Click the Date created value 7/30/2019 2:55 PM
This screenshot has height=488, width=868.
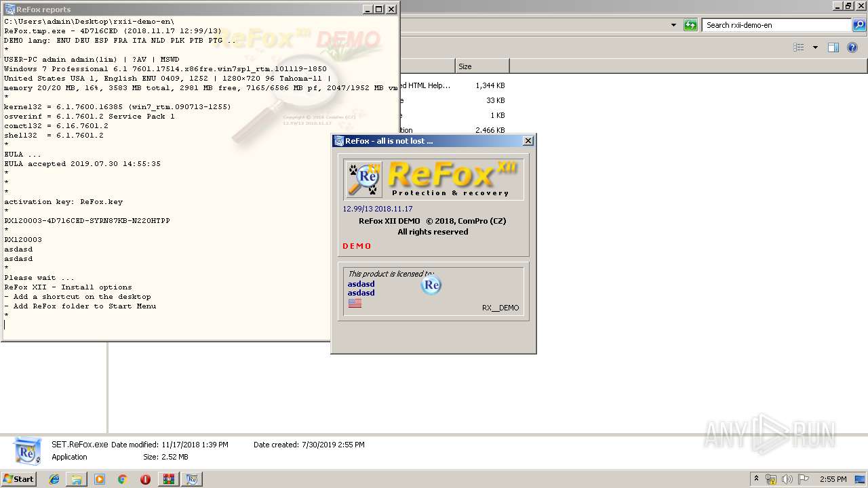332,445
